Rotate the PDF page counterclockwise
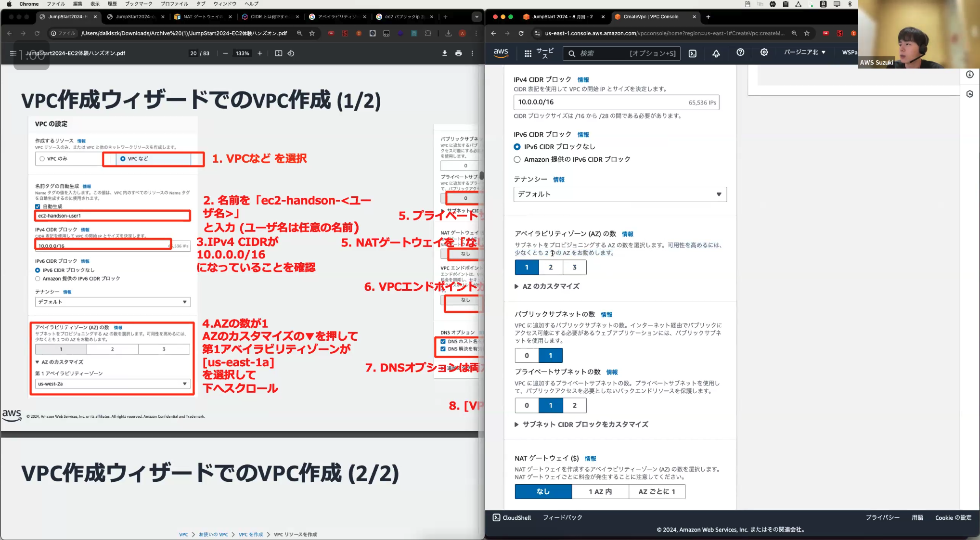Viewport: 980px width, 540px height. pyautogui.click(x=291, y=53)
